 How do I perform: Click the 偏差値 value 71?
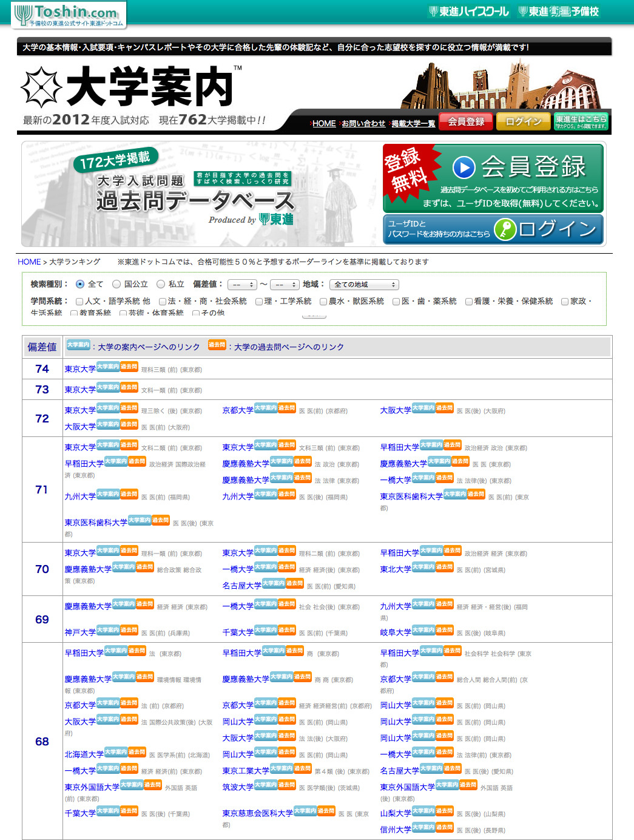coord(42,489)
